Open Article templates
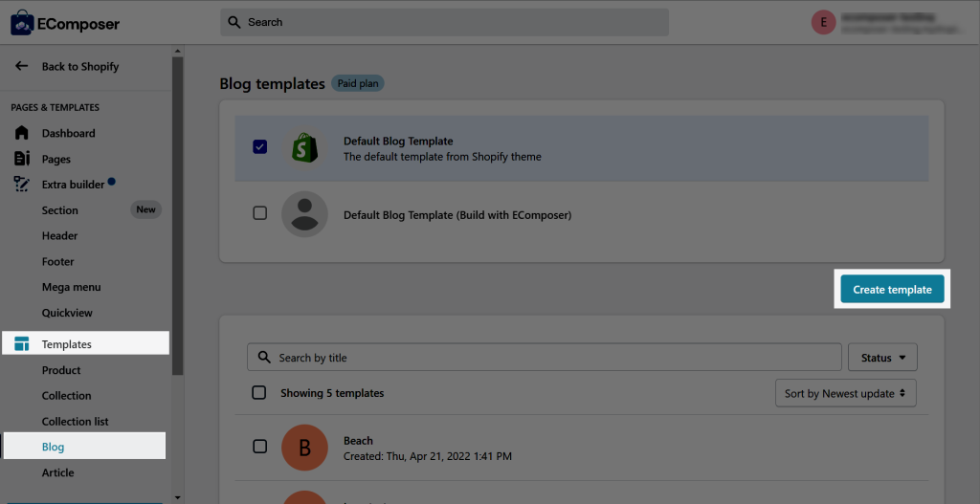This screenshot has height=504, width=980. 58,472
